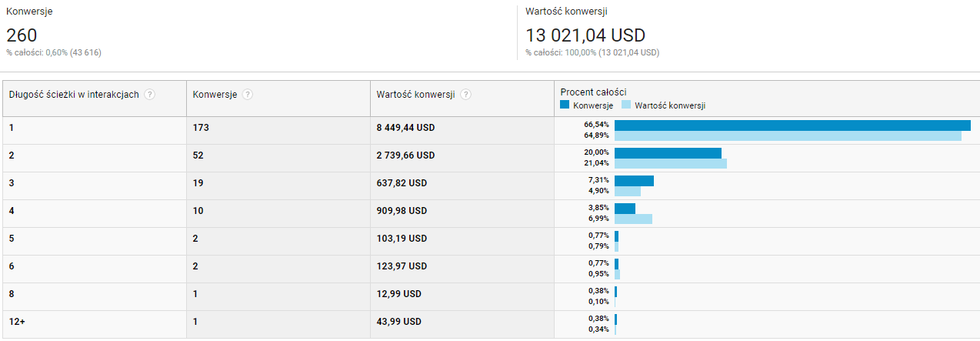Click the total 260 conversions summary figure

click(x=22, y=35)
